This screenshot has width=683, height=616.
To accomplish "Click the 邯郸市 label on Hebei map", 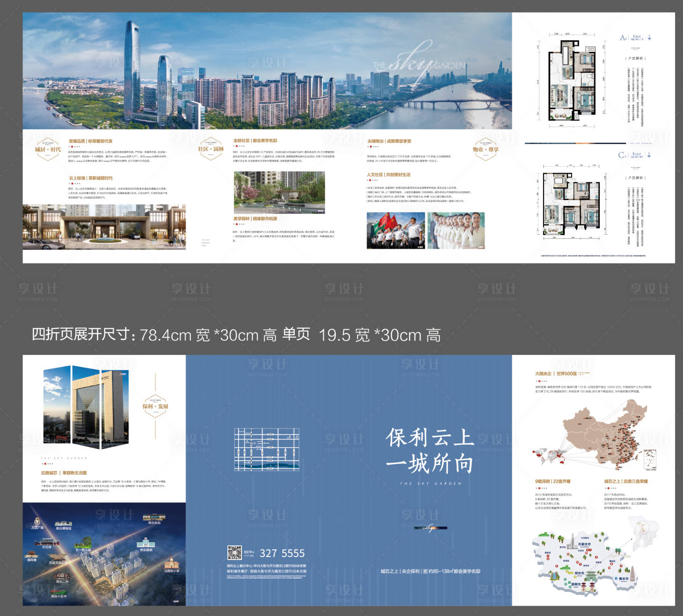I will pos(575,584).
